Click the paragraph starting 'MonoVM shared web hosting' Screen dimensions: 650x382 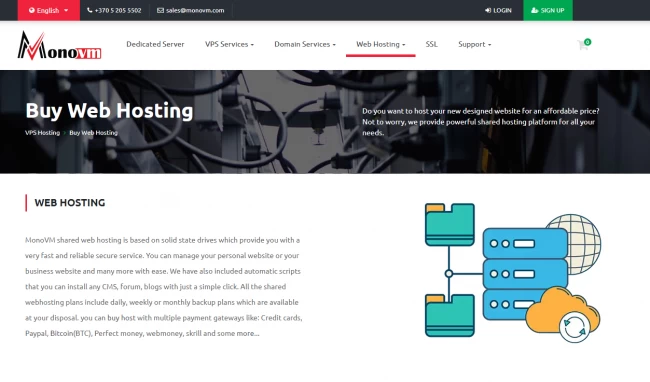[x=164, y=287]
